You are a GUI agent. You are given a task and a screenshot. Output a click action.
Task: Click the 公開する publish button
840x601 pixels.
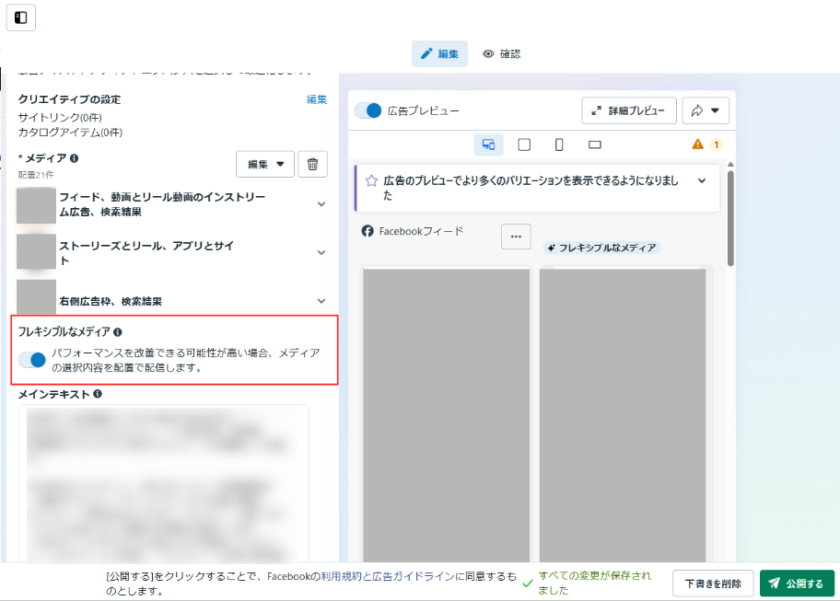[x=797, y=584]
